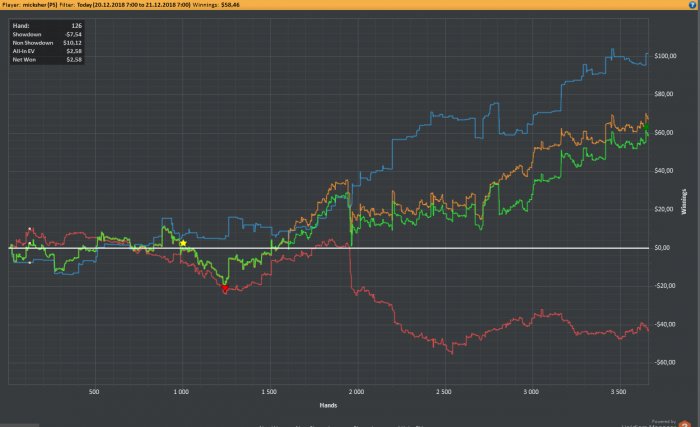The height and width of the screenshot is (427, 700).
Task: Click the '3 500' x-axis tick label
Action: [x=619, y=392]
